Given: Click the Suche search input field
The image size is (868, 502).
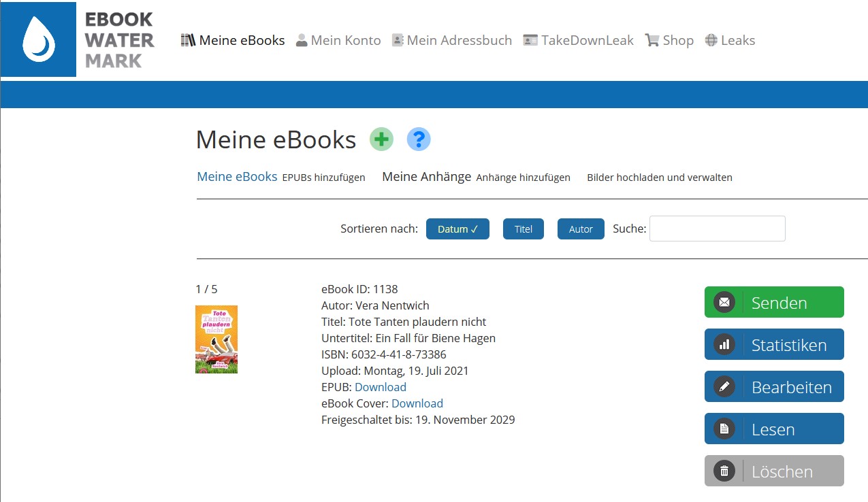Looking at the screenshot, I should pos(716,229).
